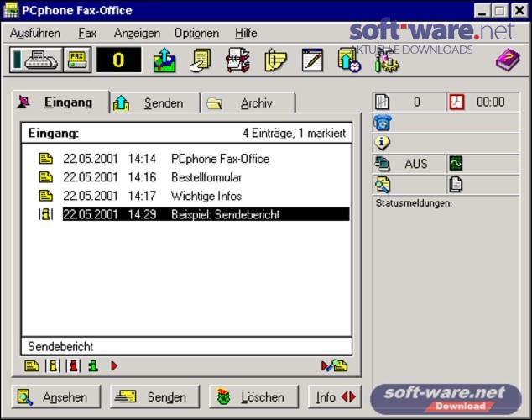Click the red play arrow legend icon
Image resolution: width=532 pixels, height=420 pixels.
114,366
